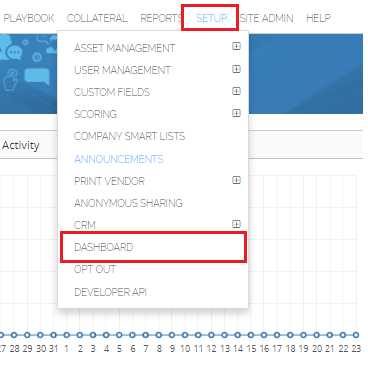Screen dimensions: 368x366
Task: Open Developer API option
Action: (110, 292)
